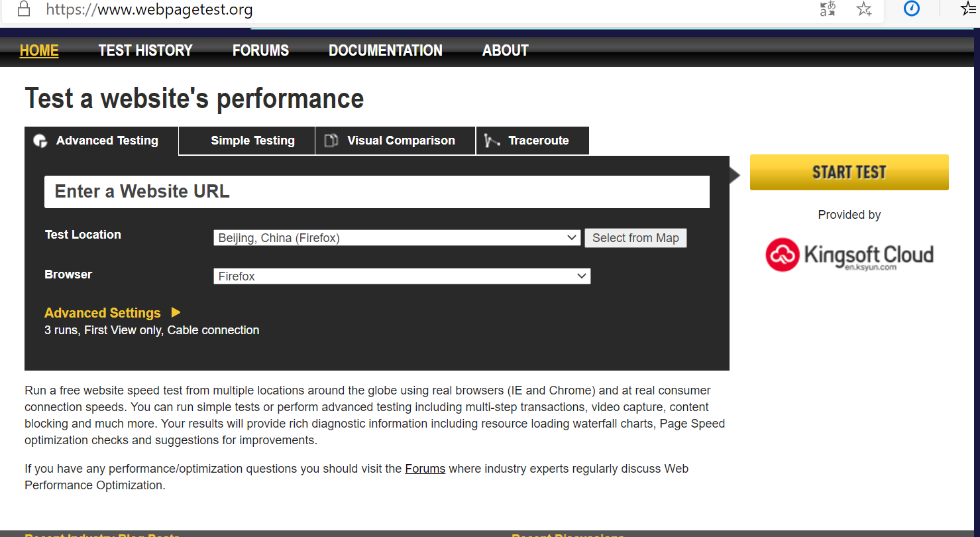Viewport: 980px width, 537px height.
Task: Open the TEST HISTORY menu item
Action: click(x=145, y=50)
